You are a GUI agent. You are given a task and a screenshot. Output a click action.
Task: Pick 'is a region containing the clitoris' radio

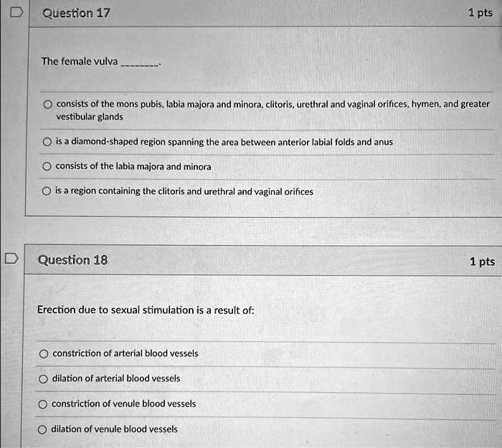[47, 191]
